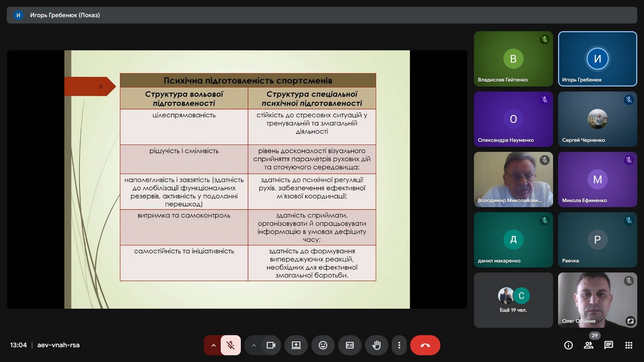Image resolution: width=644 pixels, height=362 pixels.
Task: Open the 'Ещё 19 чел.' participants tile
Action: [513, 300]
